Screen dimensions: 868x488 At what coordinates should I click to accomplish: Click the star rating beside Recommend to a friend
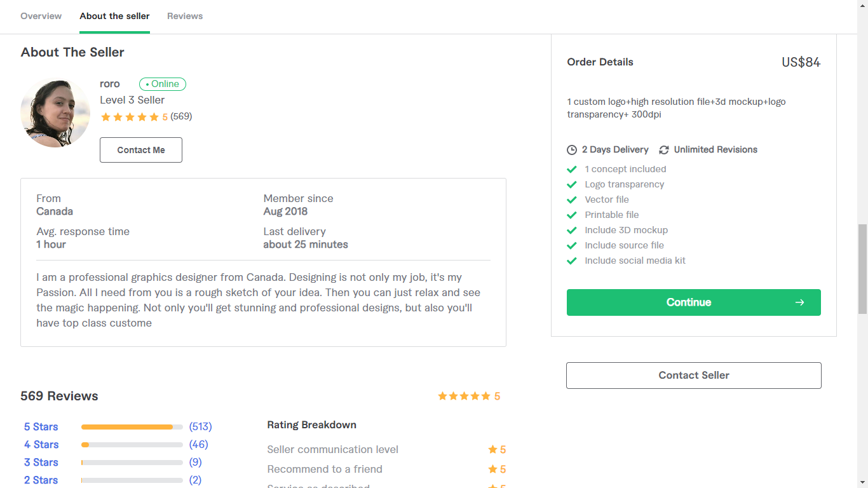pos(492,469)
